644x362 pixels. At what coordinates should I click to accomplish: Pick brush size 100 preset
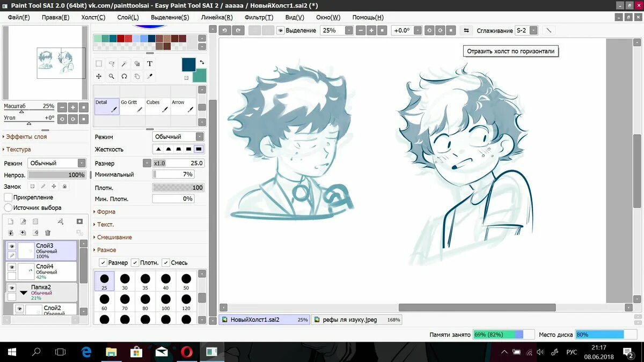[x=166, y=302]
